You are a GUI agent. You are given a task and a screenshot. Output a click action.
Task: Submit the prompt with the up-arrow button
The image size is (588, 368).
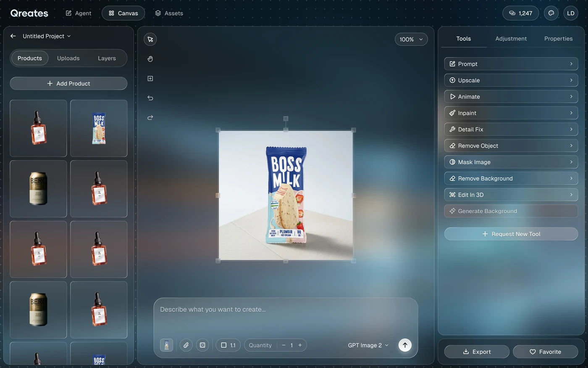405,345
